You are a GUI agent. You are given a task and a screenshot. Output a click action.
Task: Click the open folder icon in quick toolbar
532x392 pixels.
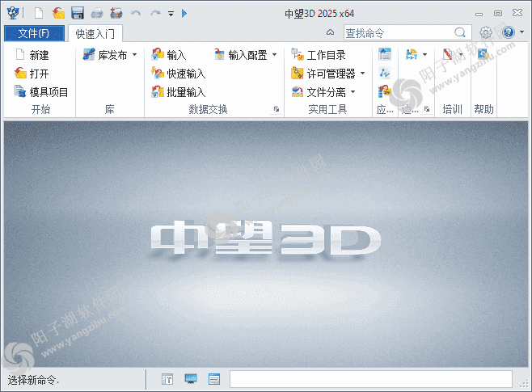coord(58,13)
